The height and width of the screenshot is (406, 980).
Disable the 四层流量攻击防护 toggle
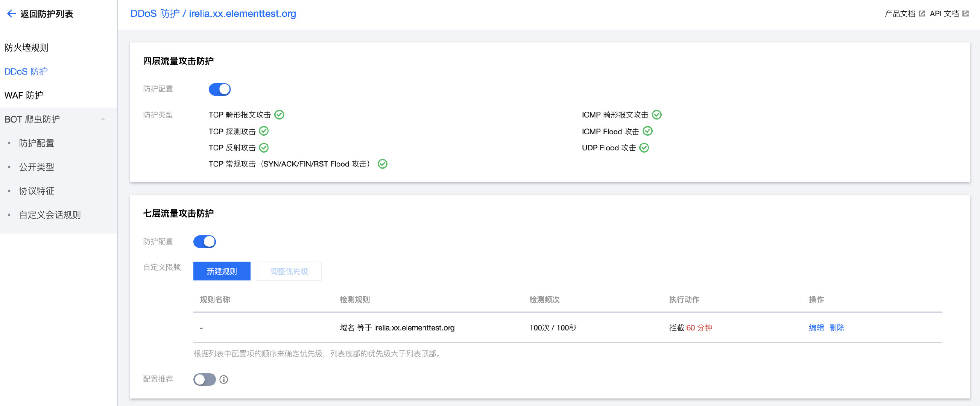point(219,89)
